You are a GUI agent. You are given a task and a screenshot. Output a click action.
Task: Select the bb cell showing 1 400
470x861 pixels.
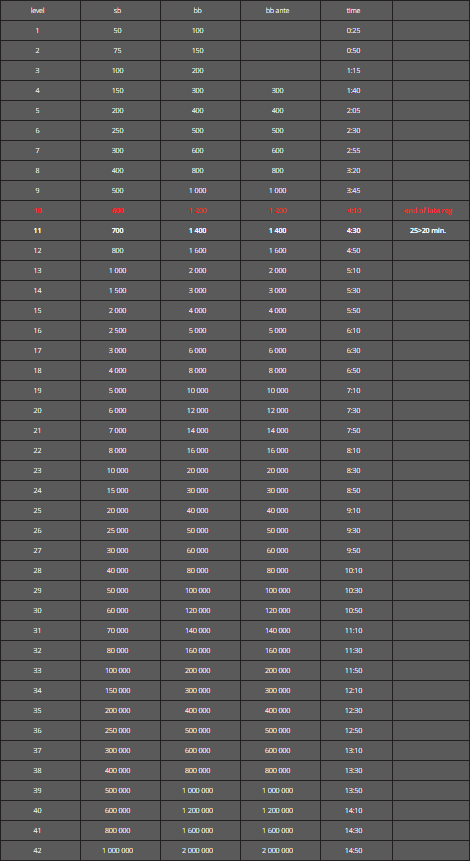(x=200, y=231)
